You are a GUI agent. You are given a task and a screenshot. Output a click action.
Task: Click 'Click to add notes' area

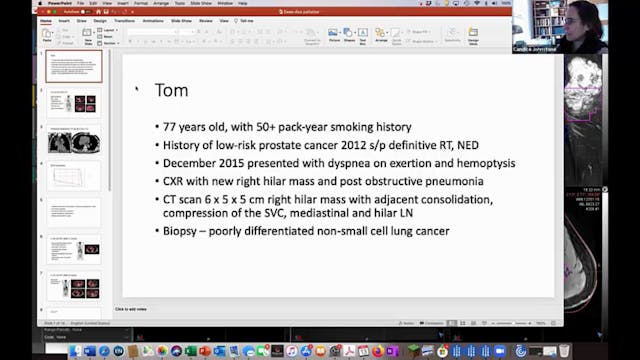point(131,309)
